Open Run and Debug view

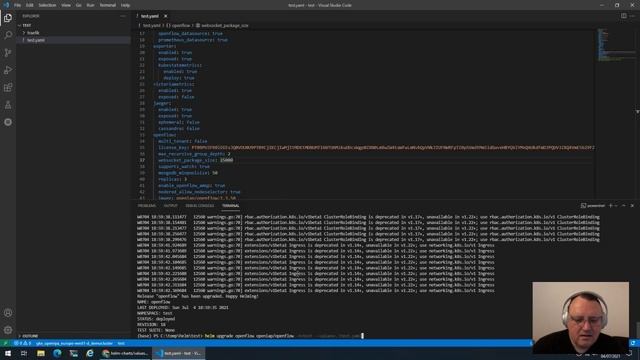coord(8,70)
